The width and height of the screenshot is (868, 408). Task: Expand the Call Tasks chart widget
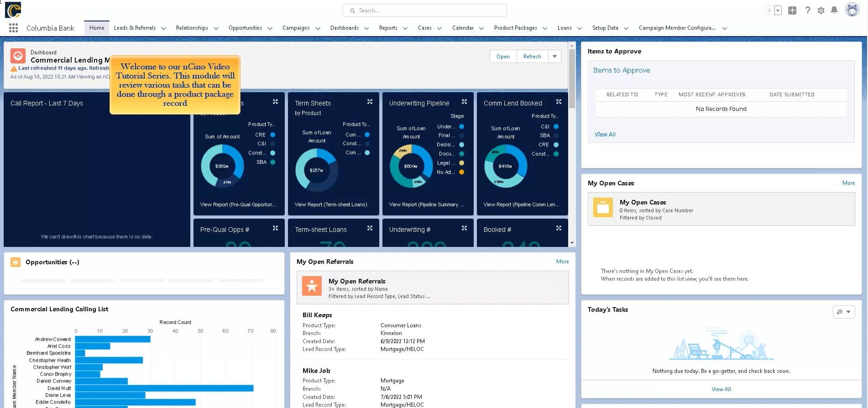pyautogui.click(x=275, y=102)
